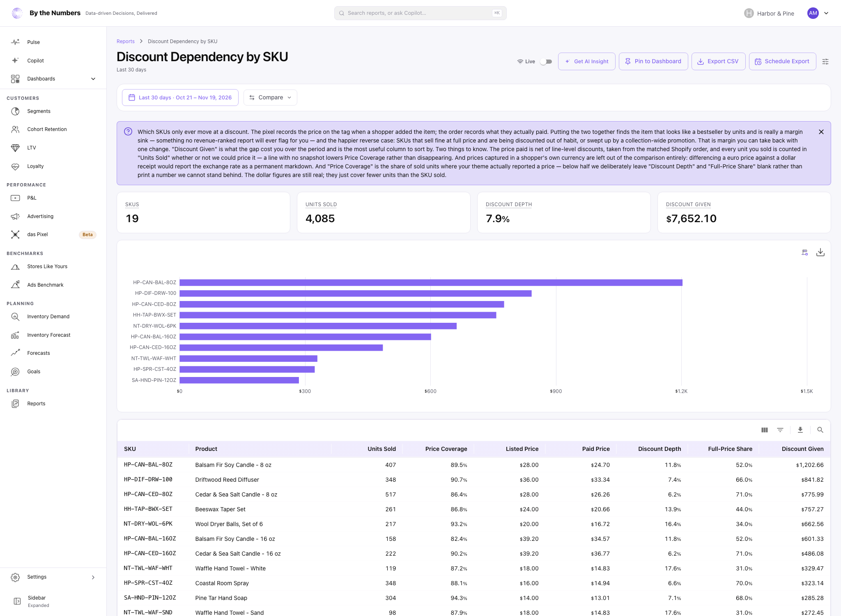The height and width of the screenshot is (616, 841).
Task: Click Schedule Export button
Action: tap(783, 62)
